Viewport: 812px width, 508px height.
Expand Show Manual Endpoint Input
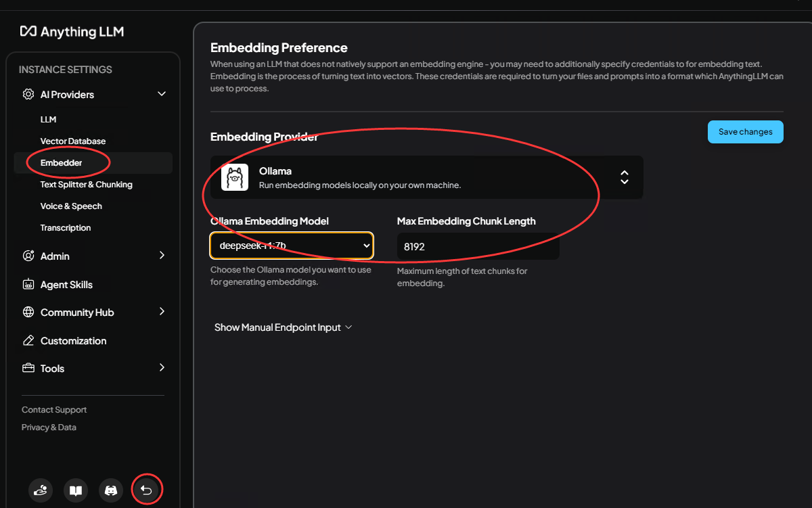(283, 327)
